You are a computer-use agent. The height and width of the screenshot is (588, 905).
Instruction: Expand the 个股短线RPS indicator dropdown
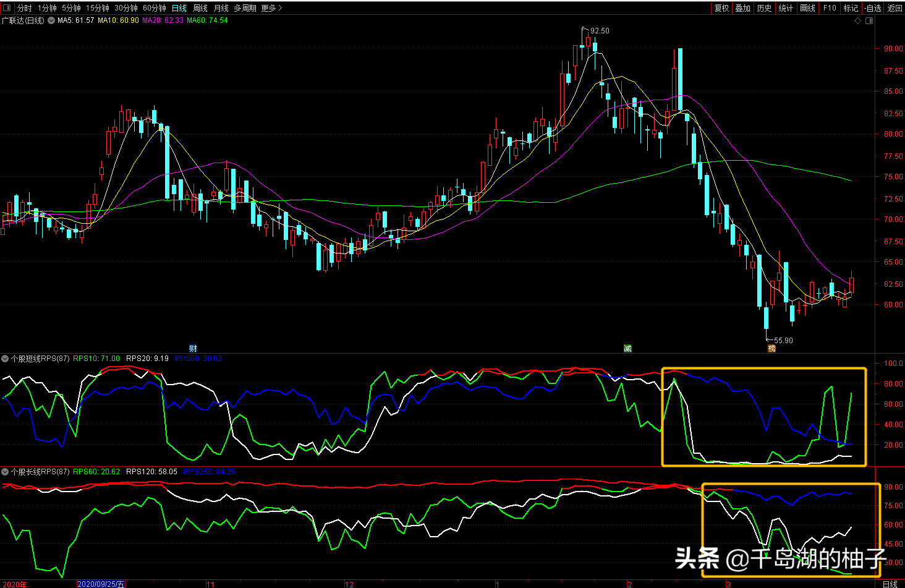[x=5, y=359]
